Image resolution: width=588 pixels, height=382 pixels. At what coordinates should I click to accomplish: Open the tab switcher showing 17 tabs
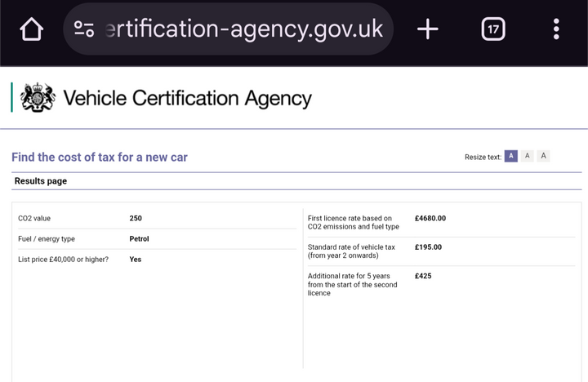(x=493, y=29)
